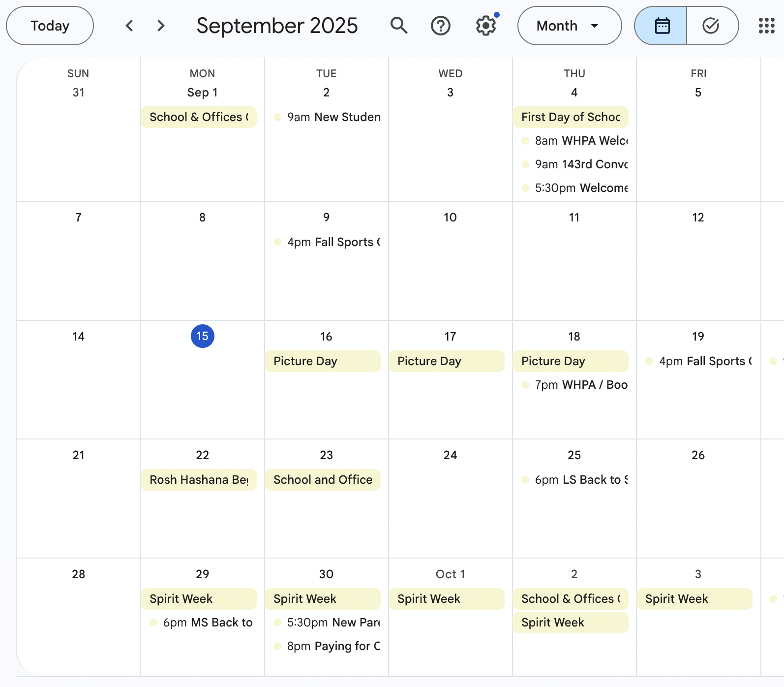Open the Google apps grid
The height and width of the screenshot is (687, 784).
(766, 26)
